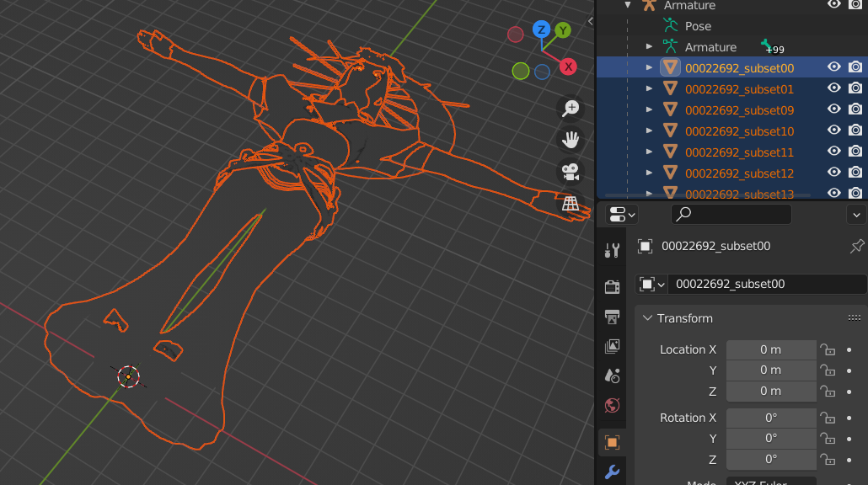Screen dimensions: 868x485
Task: Expand 00022692_subset01 in outliner
Action: 649,88
